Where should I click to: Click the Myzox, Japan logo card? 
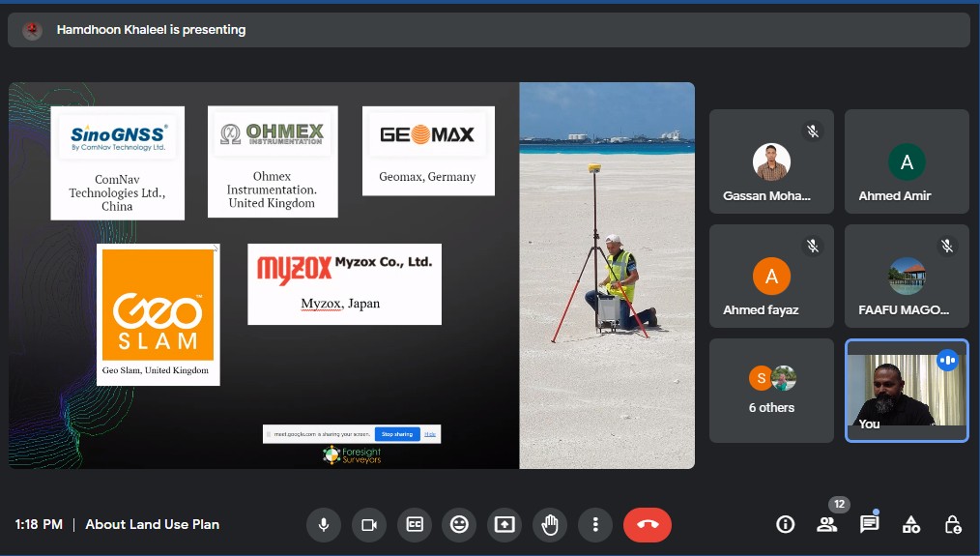[344, 284]
